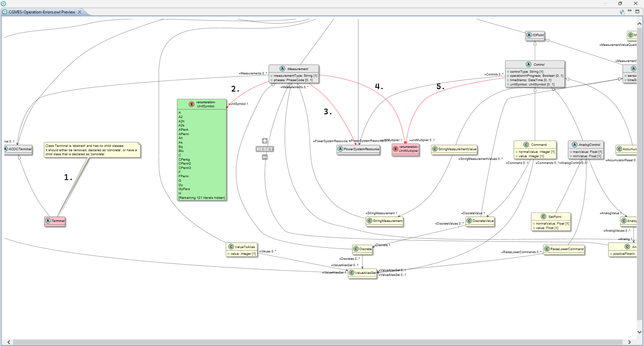Click the abstract icon on Control node

point(529,64)
